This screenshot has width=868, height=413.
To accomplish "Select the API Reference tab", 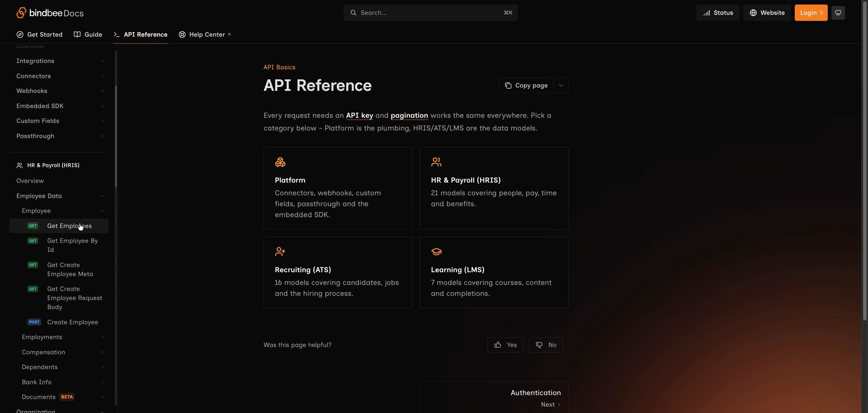I will click(x=140, y=35).
